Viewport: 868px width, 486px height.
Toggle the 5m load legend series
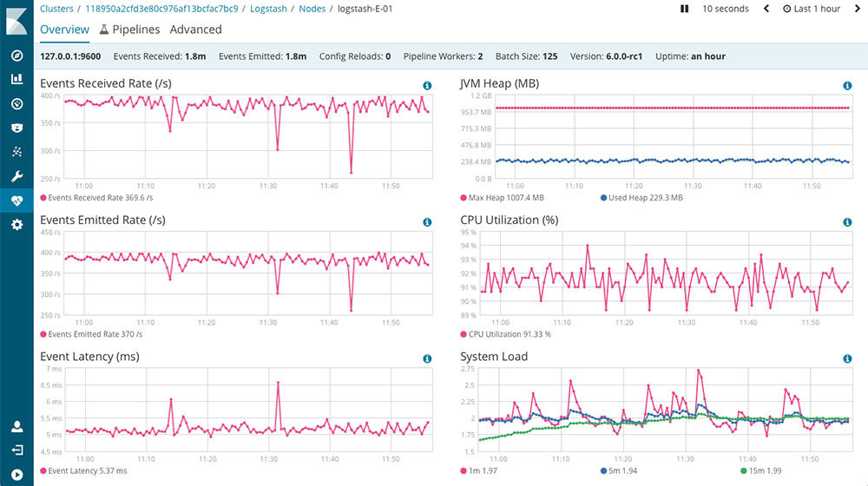(x=619, y=471)
